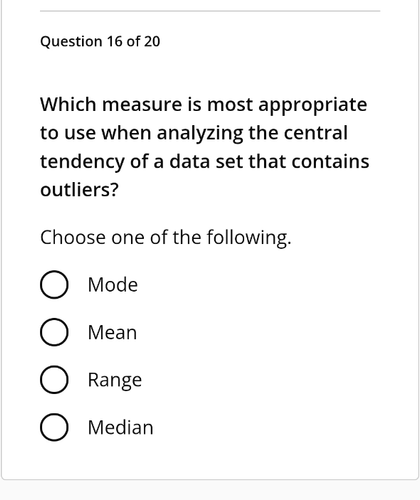420x500 pixels.
Task: Click the gray area beneath the question card
Action: tap(210, 490)
